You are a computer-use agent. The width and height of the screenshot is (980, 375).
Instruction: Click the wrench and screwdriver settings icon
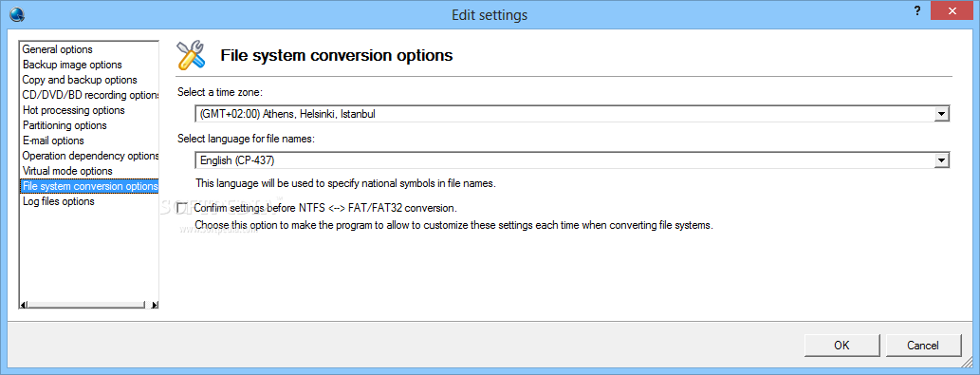191,55
